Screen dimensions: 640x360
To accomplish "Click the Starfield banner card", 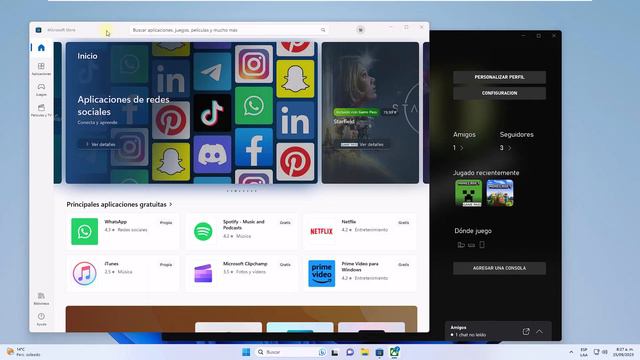I will click(370, 113).
